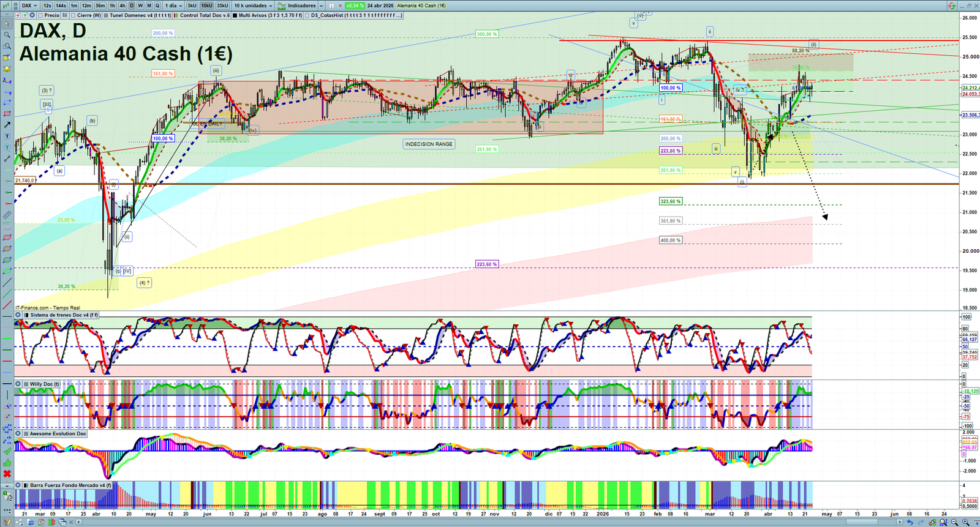Toggle the Precio checkbox
980x527 pixels.
click(x=40, y=15)
